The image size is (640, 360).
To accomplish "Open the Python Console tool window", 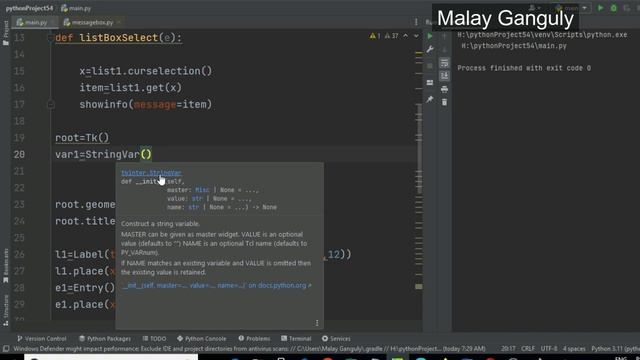I will [202, 339].
